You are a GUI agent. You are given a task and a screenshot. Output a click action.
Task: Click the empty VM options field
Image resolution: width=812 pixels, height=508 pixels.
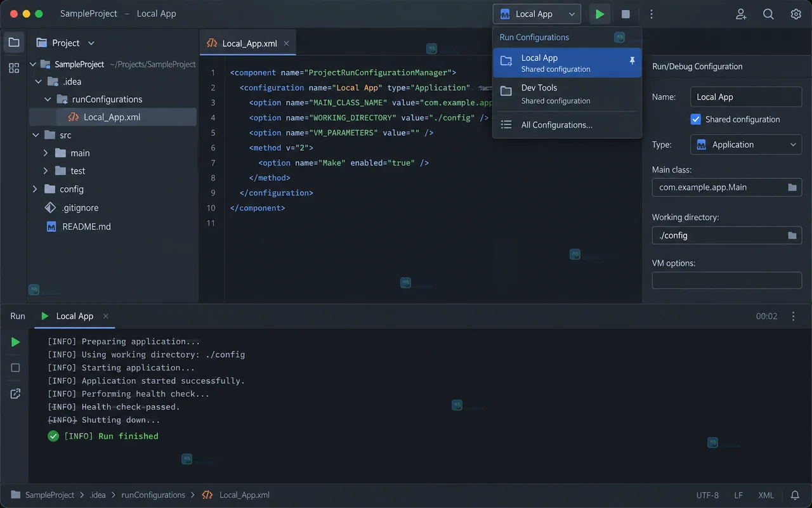tap(727, 280)
